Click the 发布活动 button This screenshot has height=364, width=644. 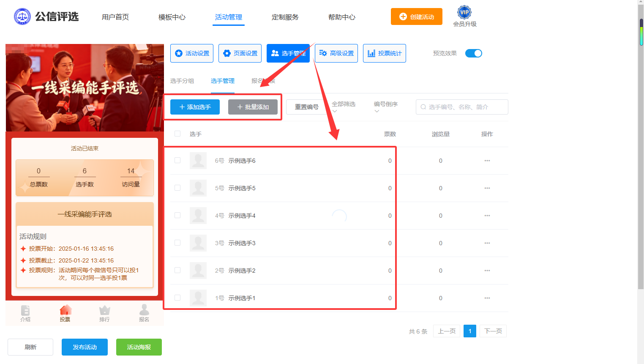[85, 347]
